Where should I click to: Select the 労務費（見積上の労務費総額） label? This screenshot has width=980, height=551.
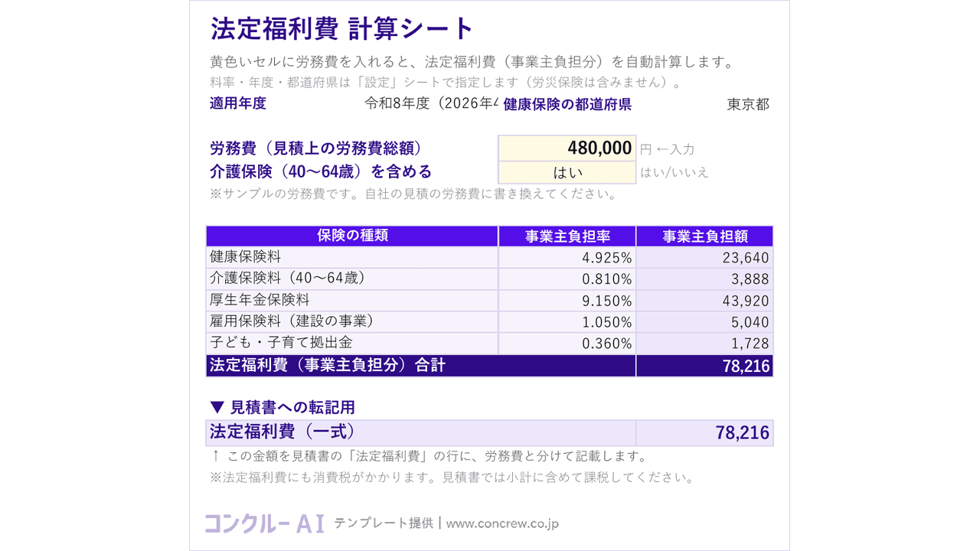click(316, 148)
